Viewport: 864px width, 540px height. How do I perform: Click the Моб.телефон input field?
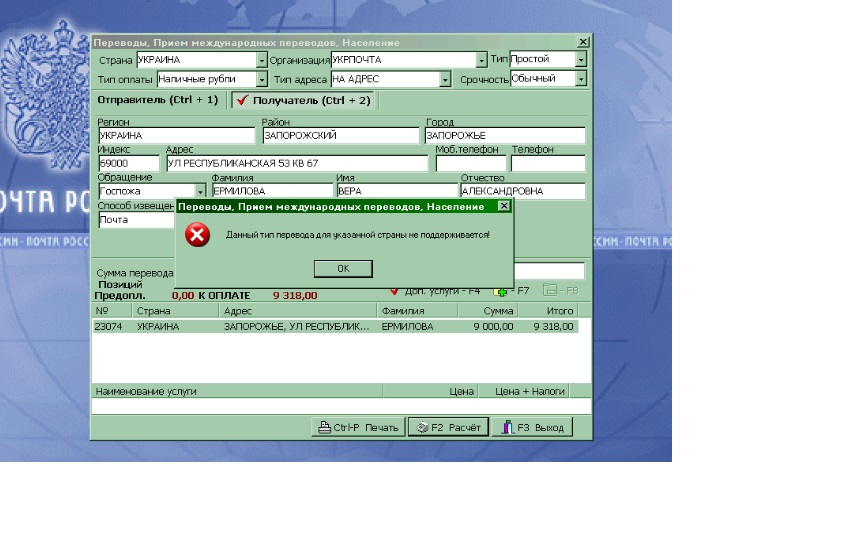[471, 164]
